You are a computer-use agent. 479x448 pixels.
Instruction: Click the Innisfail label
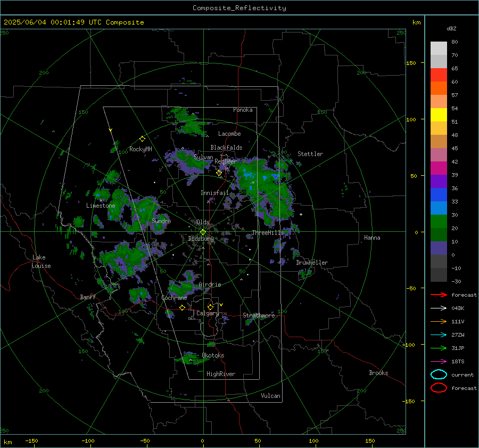(x=215, y=193)
